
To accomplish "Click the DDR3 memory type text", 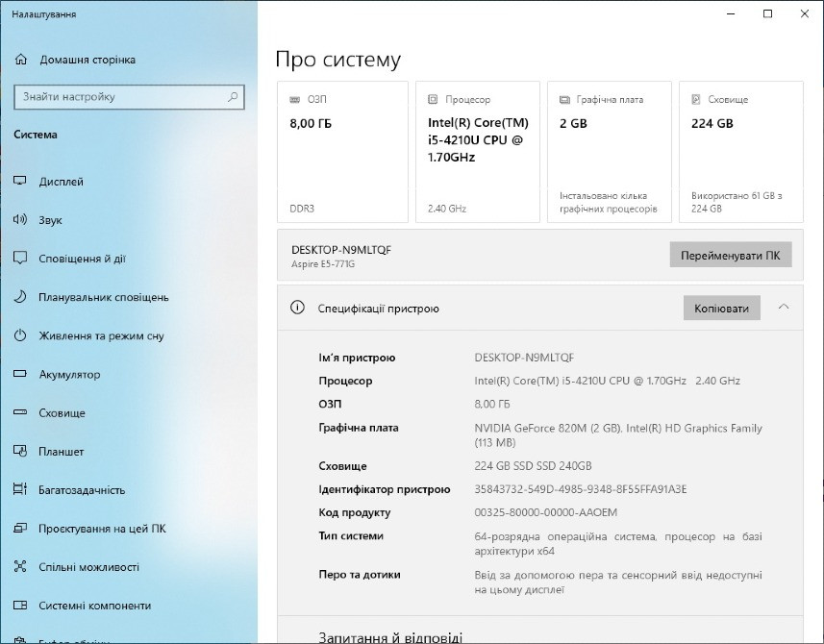I will click(302, 209).
